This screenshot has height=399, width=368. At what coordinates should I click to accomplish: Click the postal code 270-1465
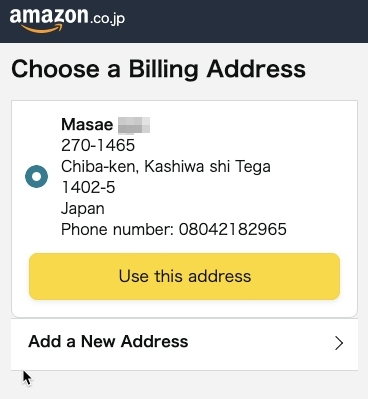(x=98, y=145)
